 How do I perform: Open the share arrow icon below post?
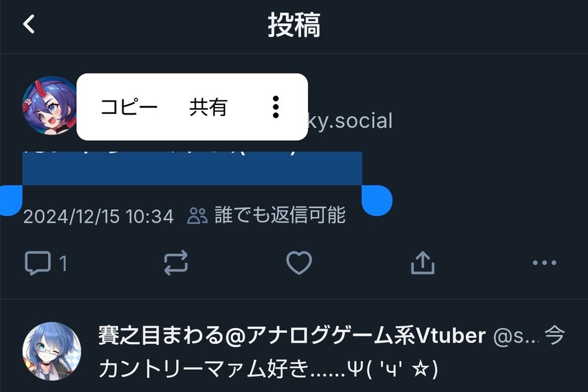423,262
